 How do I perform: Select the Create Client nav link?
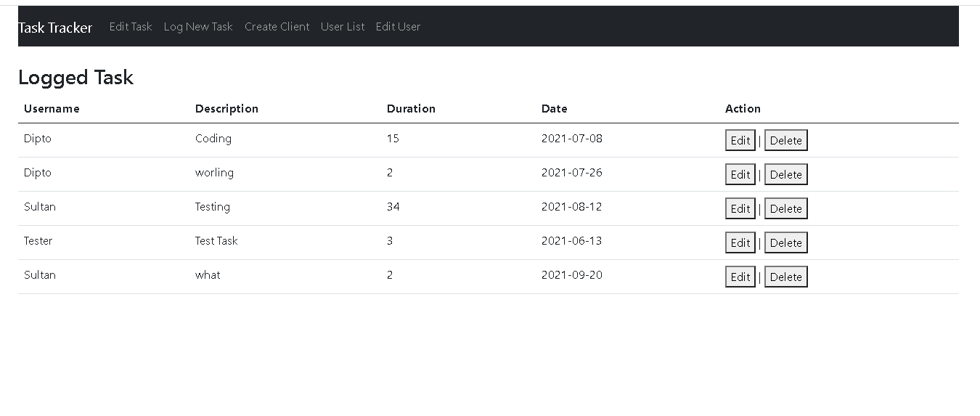click(x=277, y=27)
